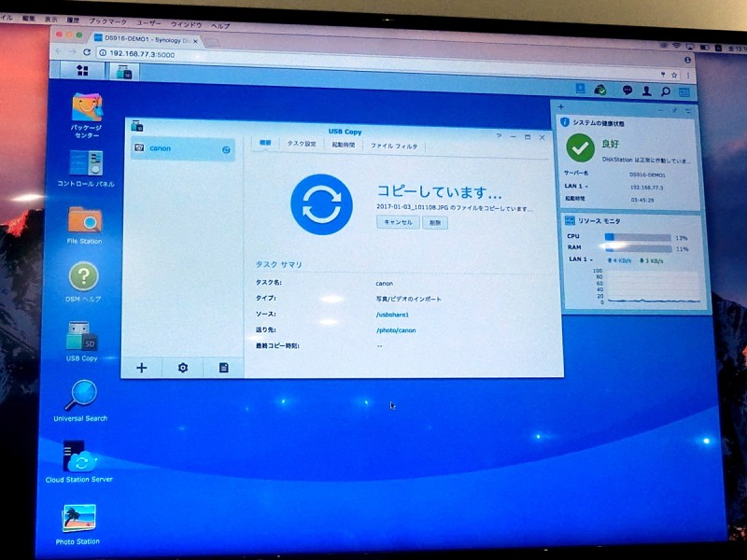Click the タスク サマリ heading
Screen dimensions: 747x560
tap(278, 264)
